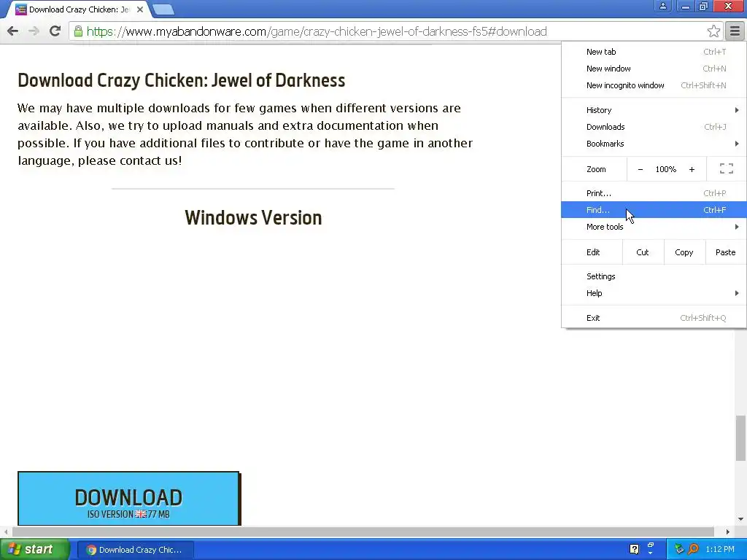The height and width of the screenshot is (560, 747).
Task: Expand the History submenu
Action: click(654, 110)
